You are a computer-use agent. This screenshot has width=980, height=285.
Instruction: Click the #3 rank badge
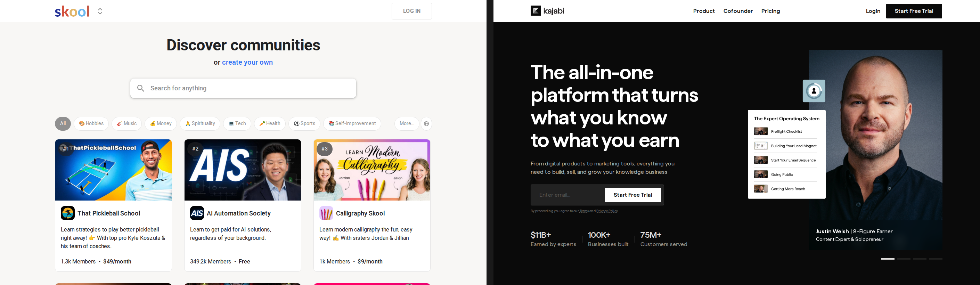click(x=325, y=149)
